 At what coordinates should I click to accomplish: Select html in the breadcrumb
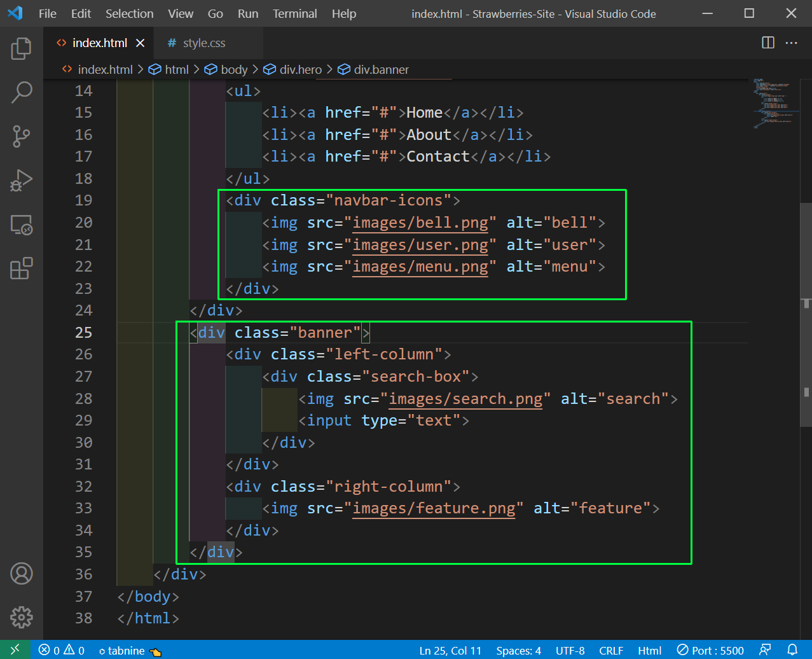[176, 69]
